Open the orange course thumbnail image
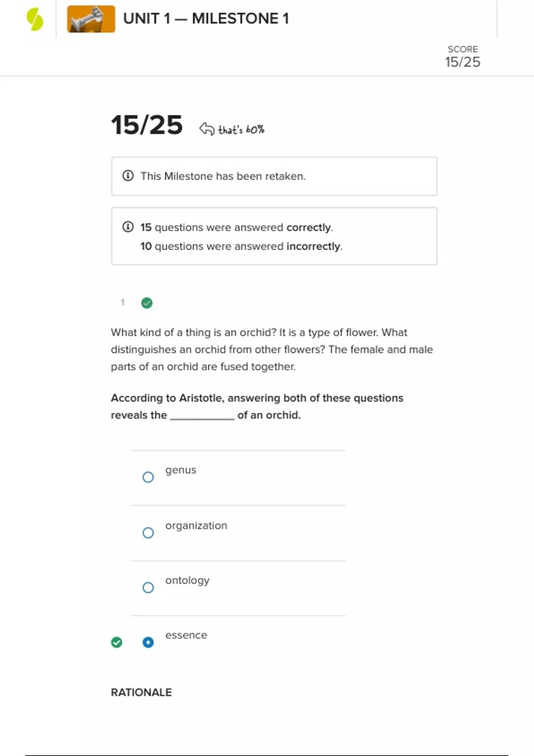The width and height of the screenshot is (534, 756). pyautogui.click(x=91, y=19)
